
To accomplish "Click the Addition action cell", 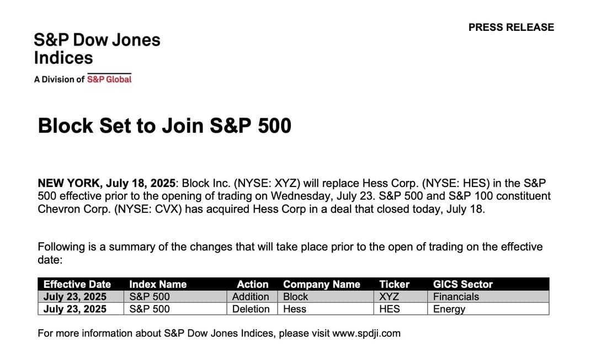I will 252,296.
